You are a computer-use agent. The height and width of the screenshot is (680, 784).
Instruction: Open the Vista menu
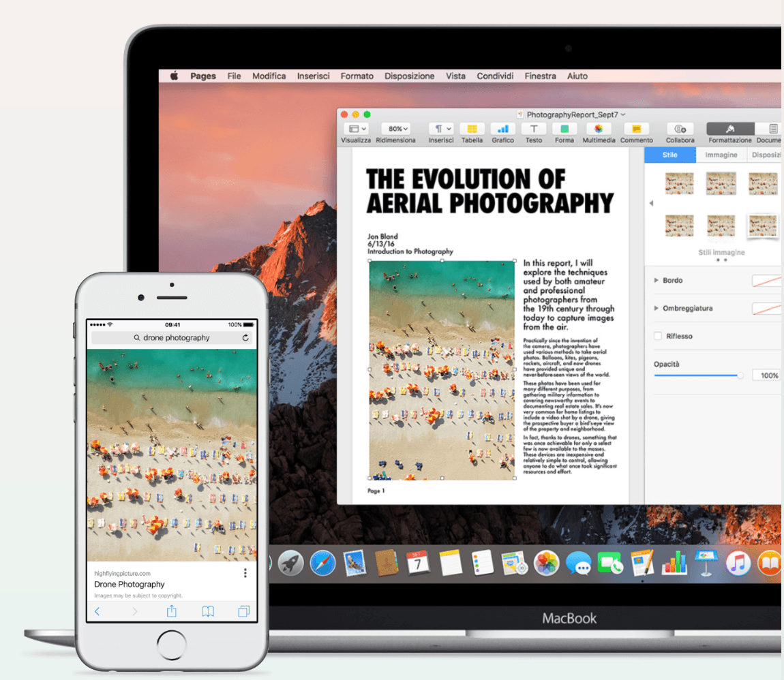coord(455,76)
